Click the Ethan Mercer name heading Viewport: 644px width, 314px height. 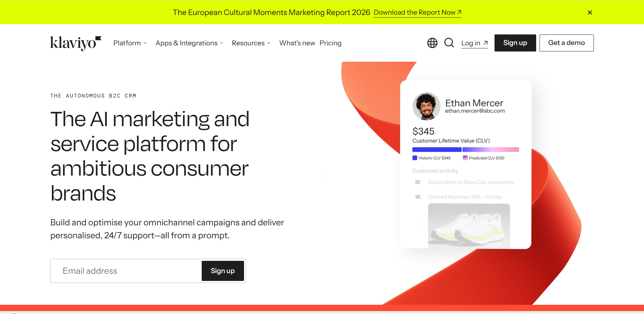click(x=474, y=103)
